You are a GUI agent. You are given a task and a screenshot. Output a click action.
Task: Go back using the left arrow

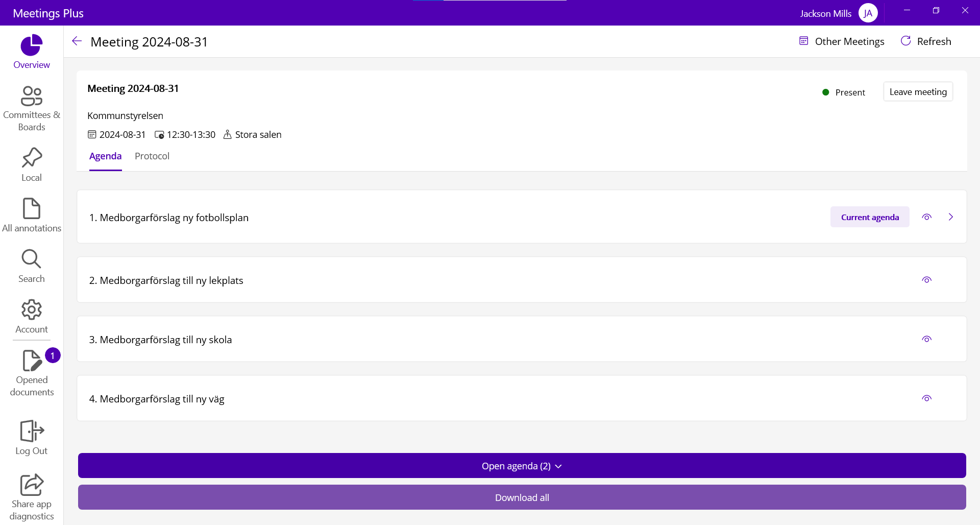pyautogui.click(x=77, y=41)
